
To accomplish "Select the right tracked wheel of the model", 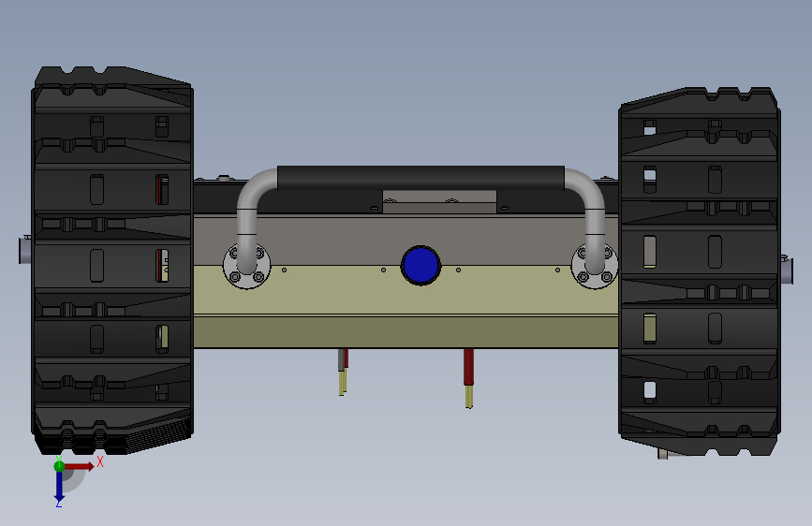I will [699, 271].
